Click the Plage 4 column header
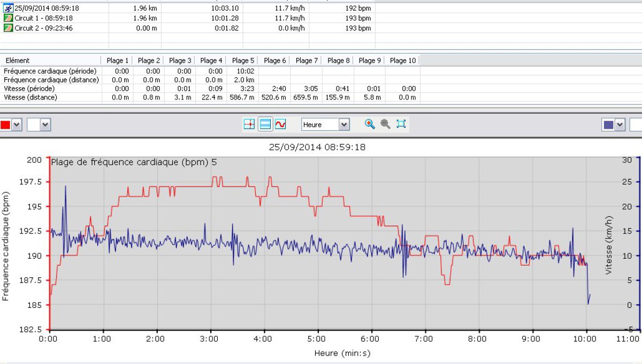The height and width of the screenshot is (364, 642). point(212,60)
